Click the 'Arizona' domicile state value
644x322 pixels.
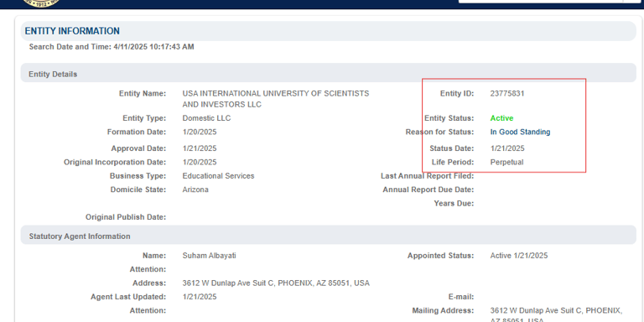tap(195, 190)
